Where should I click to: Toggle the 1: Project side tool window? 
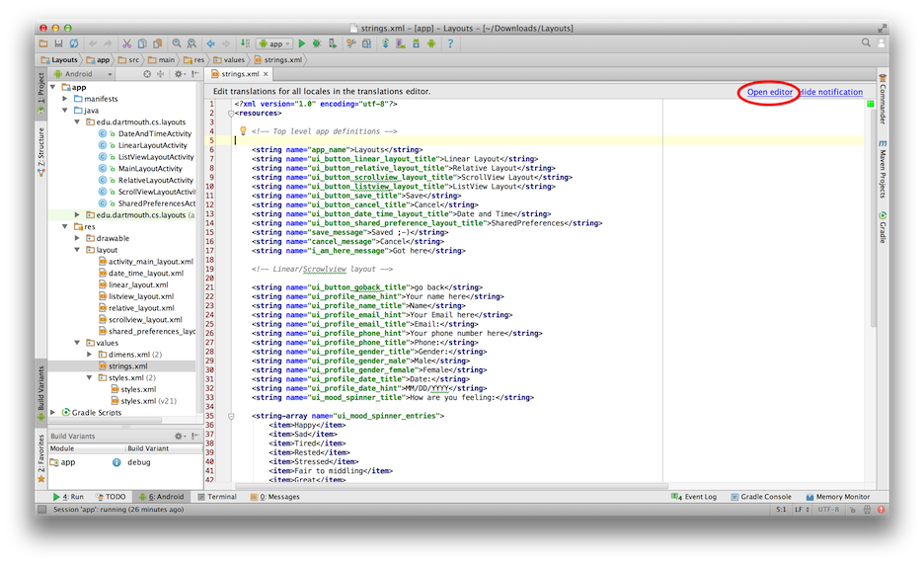[x=40, y=89]
